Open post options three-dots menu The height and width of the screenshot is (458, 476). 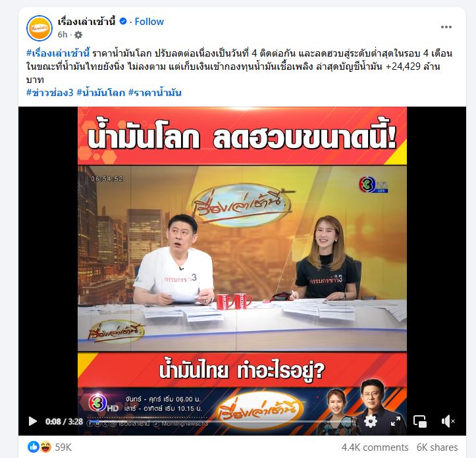pyautogui.click(x=446, y=27)
